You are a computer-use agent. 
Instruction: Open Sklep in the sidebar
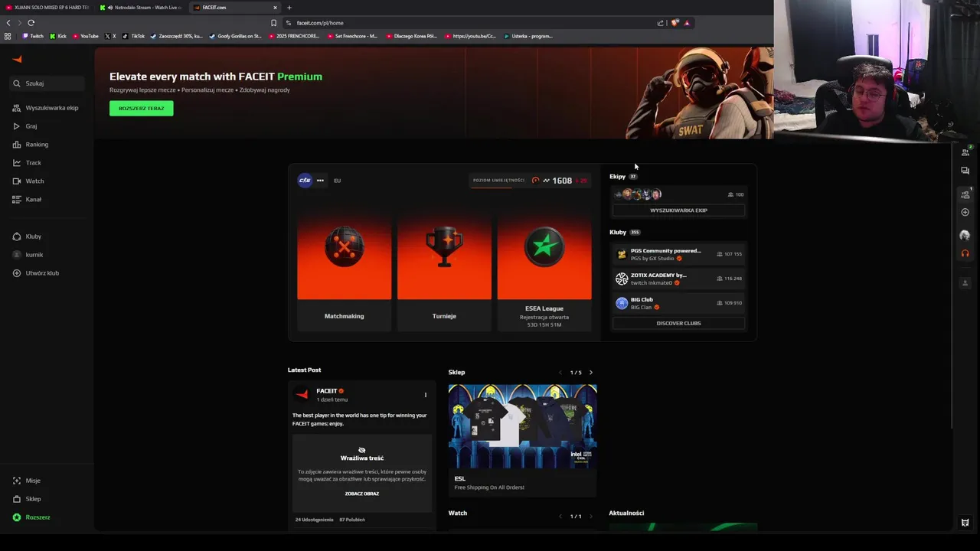27,499
